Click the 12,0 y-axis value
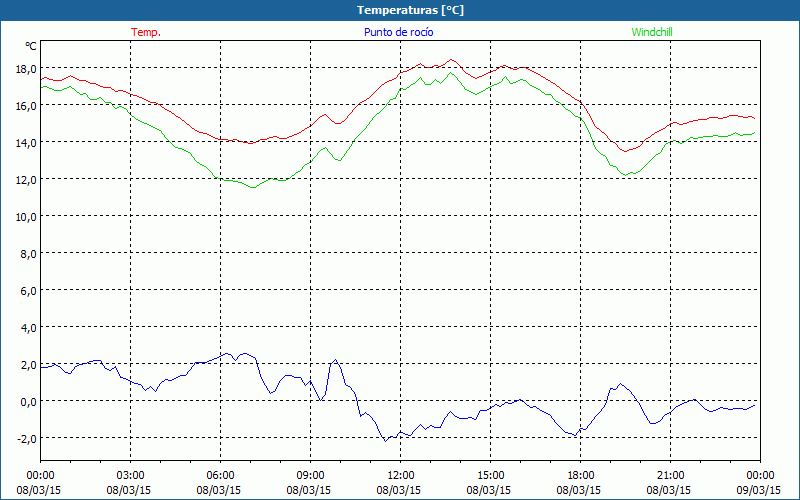Image resolution: width=800 pixels, height=500 pixels. point(26,180)
